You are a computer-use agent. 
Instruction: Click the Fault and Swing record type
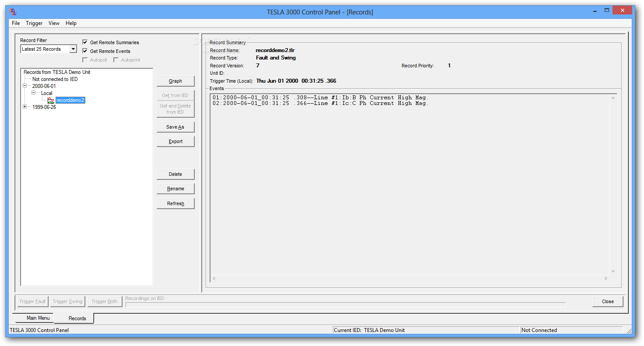pyautogui.click(x=276, y=58)
